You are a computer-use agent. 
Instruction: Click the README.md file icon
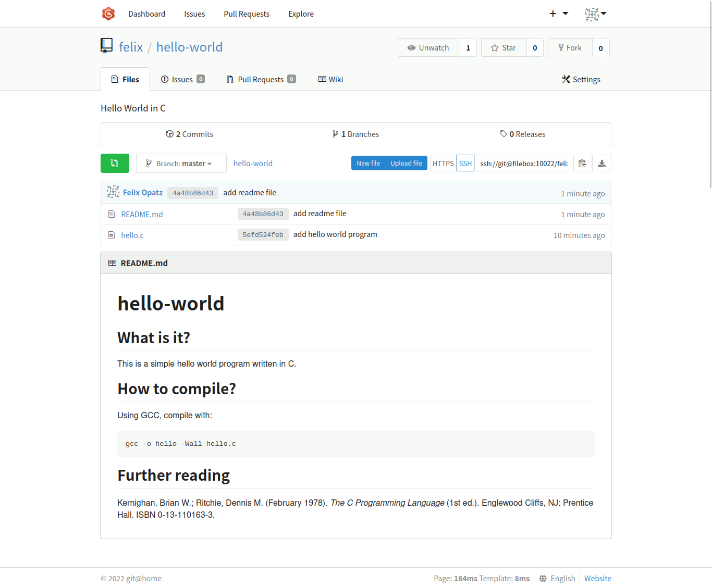pos(112,214)
